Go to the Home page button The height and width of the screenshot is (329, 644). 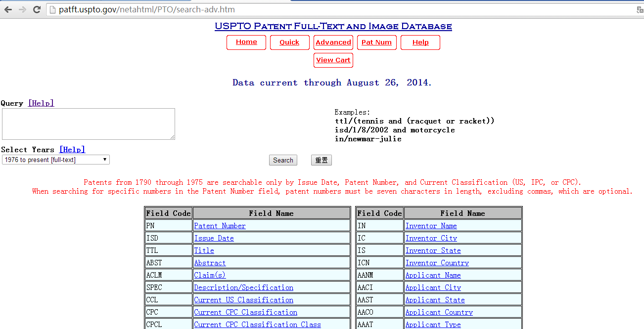pyautogui.click(x=246, y=42)
